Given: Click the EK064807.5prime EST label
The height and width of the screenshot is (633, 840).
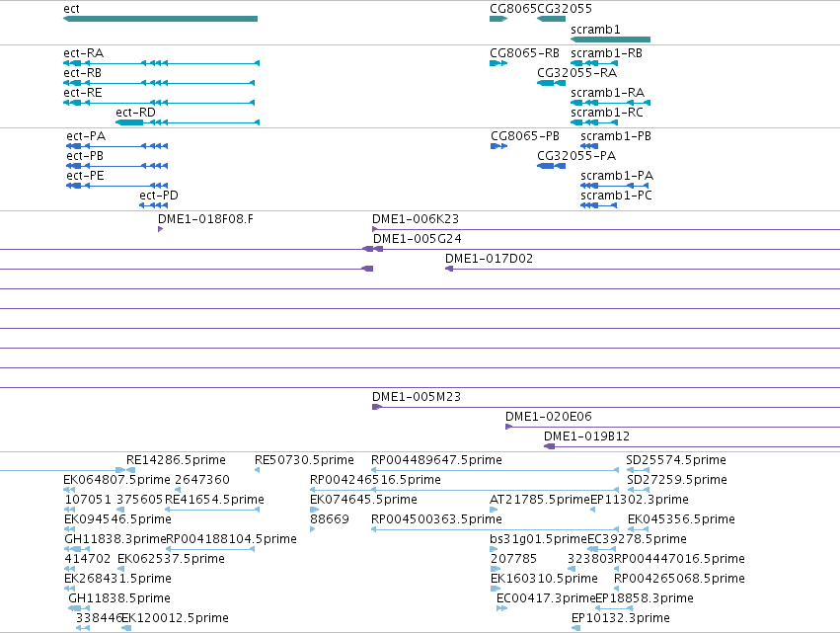Looking at the screenshot, I should 116,480.
